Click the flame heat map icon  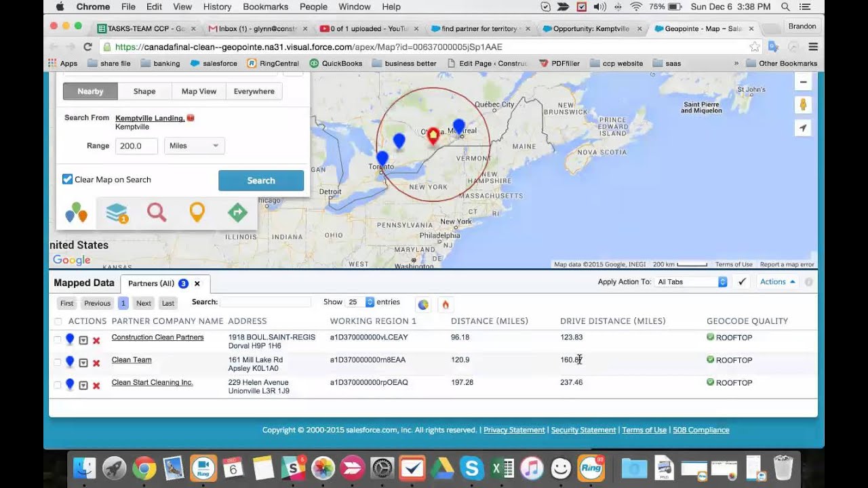tap(446, 304)
